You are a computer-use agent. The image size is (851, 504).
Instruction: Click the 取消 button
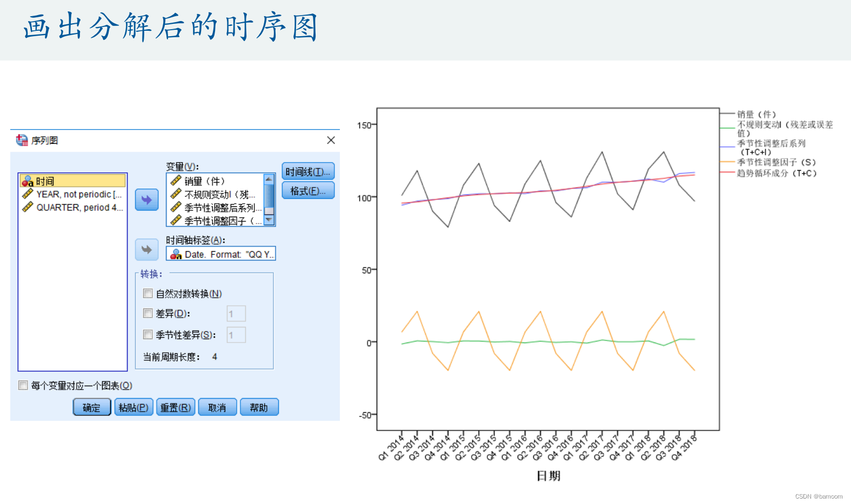click(217, 407)
